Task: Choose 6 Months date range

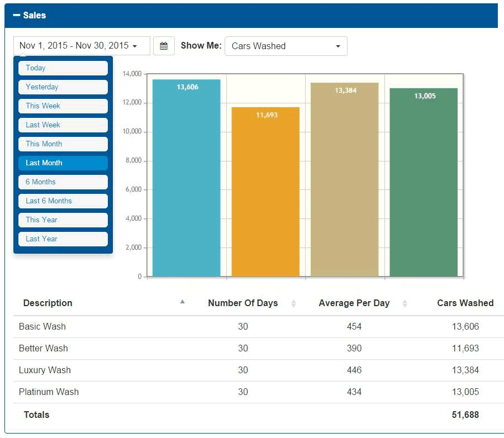Action: [x=63, y=182]
